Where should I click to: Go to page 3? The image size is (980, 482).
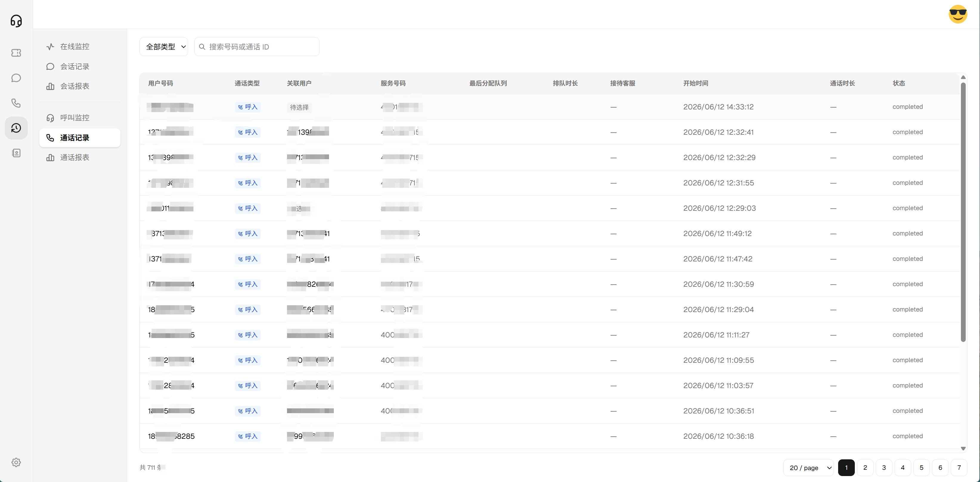884,468
